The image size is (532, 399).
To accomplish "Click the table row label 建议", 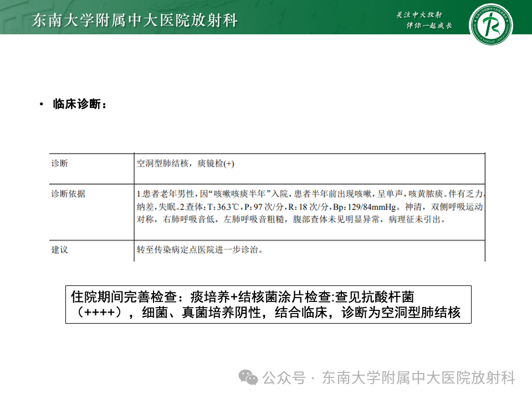I will point(60,250).
